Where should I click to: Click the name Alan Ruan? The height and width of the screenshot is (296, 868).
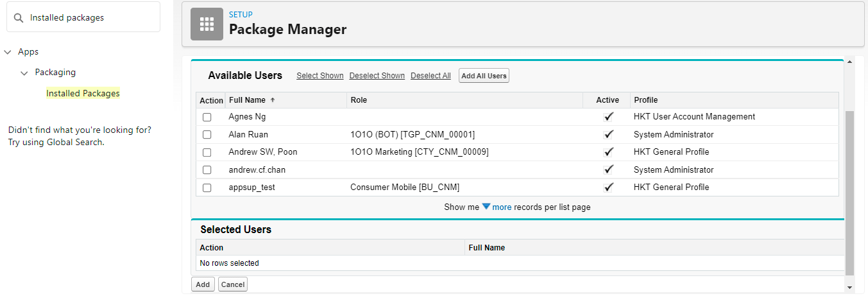(248, 135)
